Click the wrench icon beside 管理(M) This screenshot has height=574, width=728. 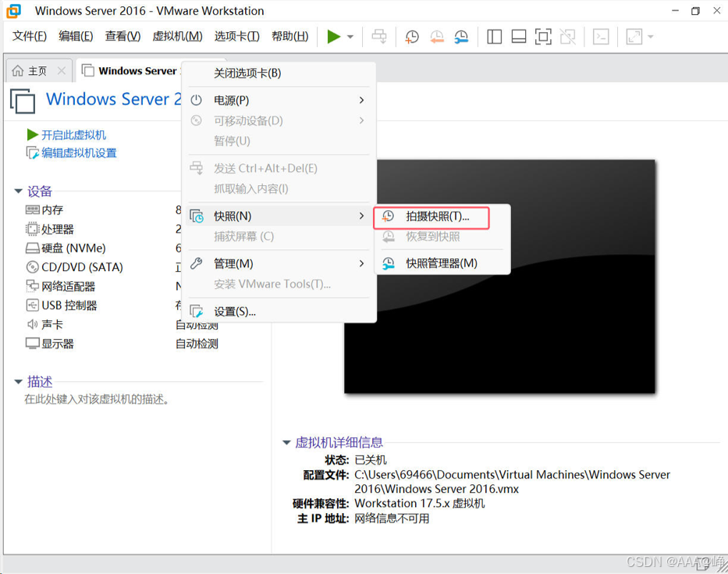tap(197, 263)
